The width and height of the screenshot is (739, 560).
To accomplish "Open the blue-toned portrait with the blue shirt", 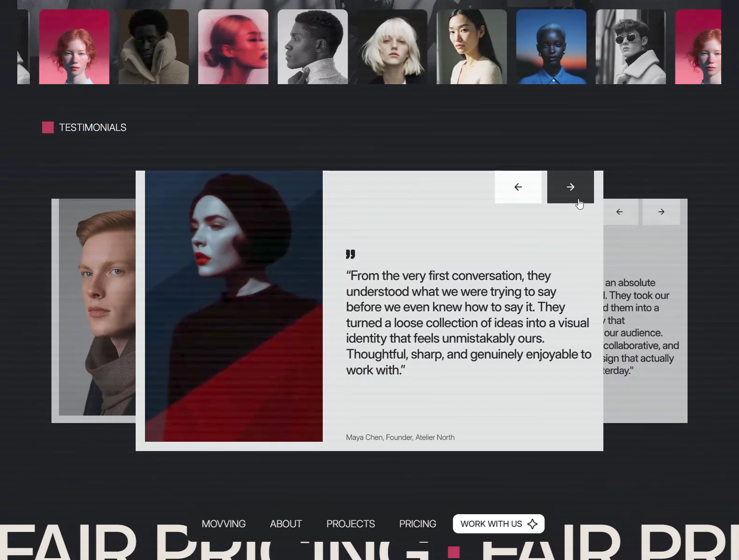I will 551,47.
